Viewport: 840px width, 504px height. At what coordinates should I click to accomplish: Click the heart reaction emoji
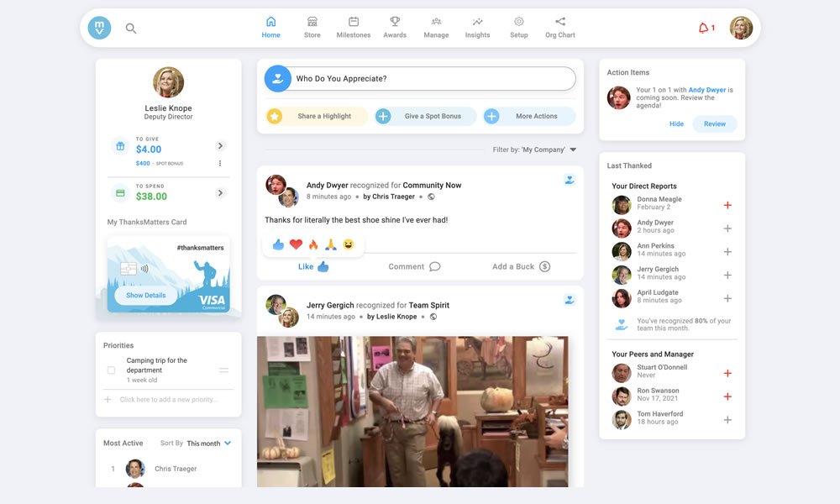[296, 244]
